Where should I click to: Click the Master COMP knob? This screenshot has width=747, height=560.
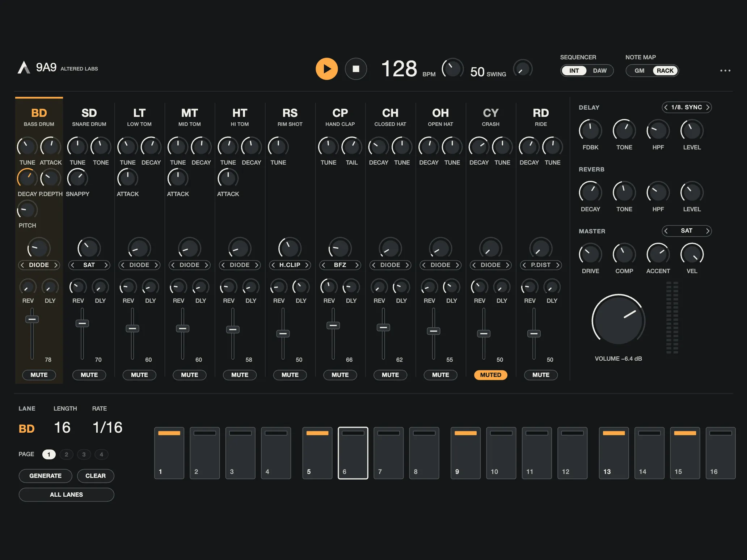click(624, 254)
